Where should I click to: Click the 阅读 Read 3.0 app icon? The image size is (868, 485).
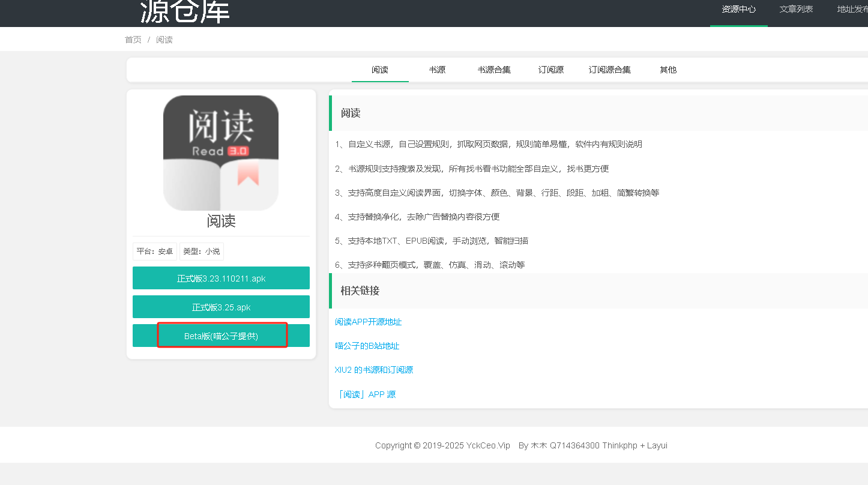point(221,152)
